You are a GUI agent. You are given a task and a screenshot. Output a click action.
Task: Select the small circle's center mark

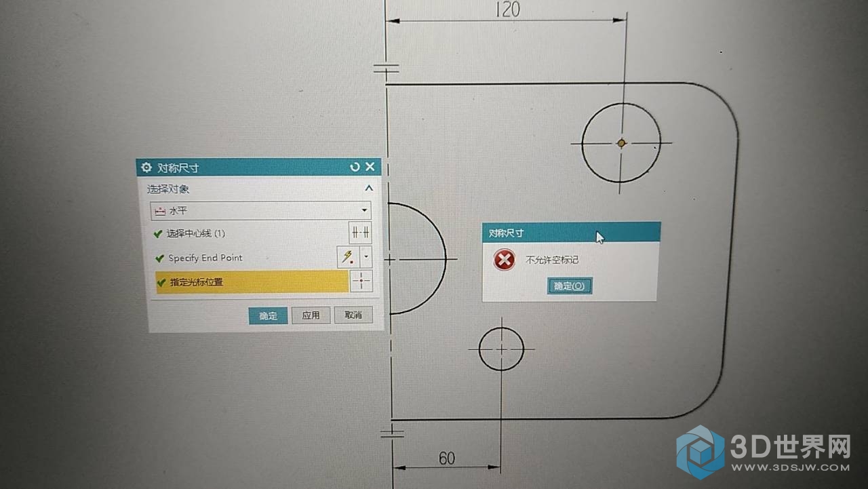(501, 349)
